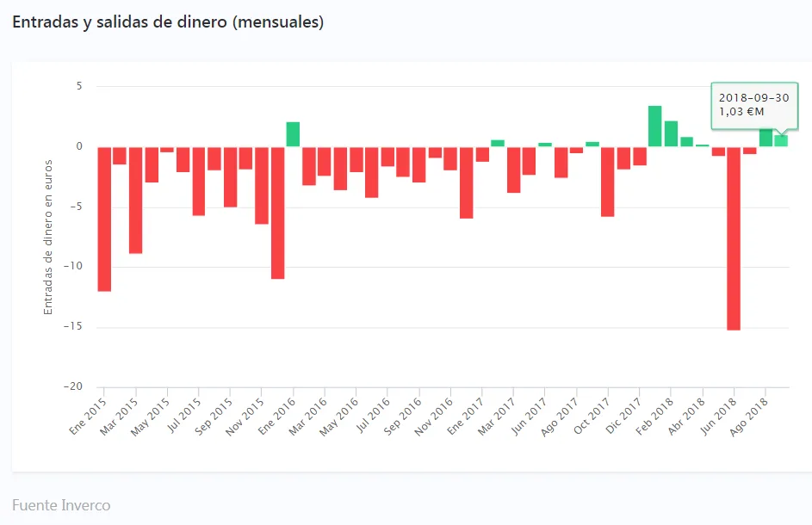Click the 'Fuente Inverco' source text
This screenshot has width=812, height=525.
[61, 505]
